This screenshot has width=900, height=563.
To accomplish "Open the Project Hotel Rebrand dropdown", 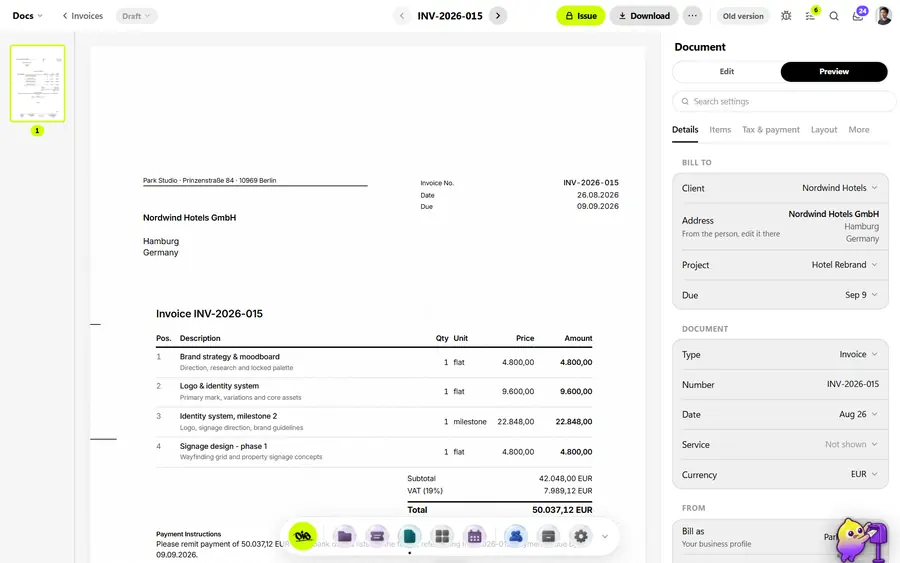I will click(x=780, y=265).
